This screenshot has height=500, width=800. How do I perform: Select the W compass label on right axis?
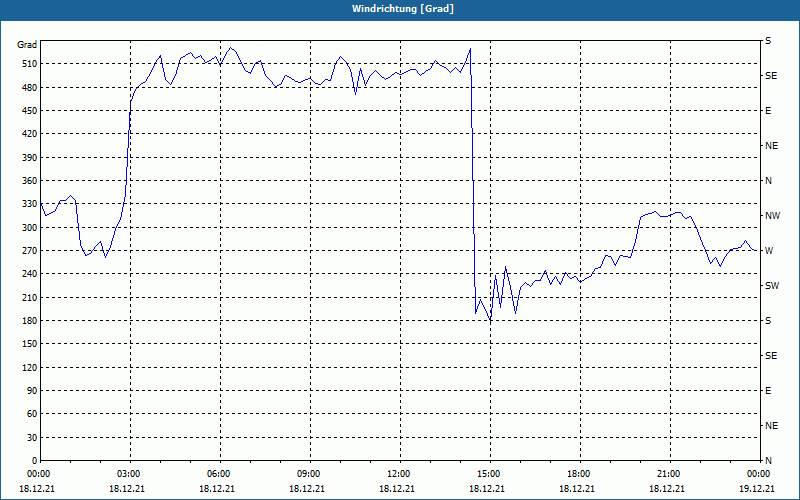pyautogui.click(x=769, y=251)
